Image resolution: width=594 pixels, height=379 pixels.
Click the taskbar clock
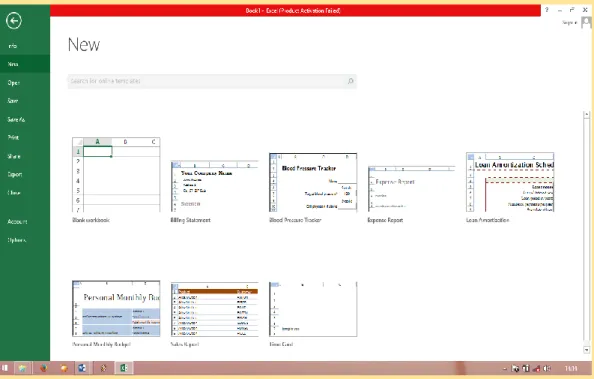[571, 368]
